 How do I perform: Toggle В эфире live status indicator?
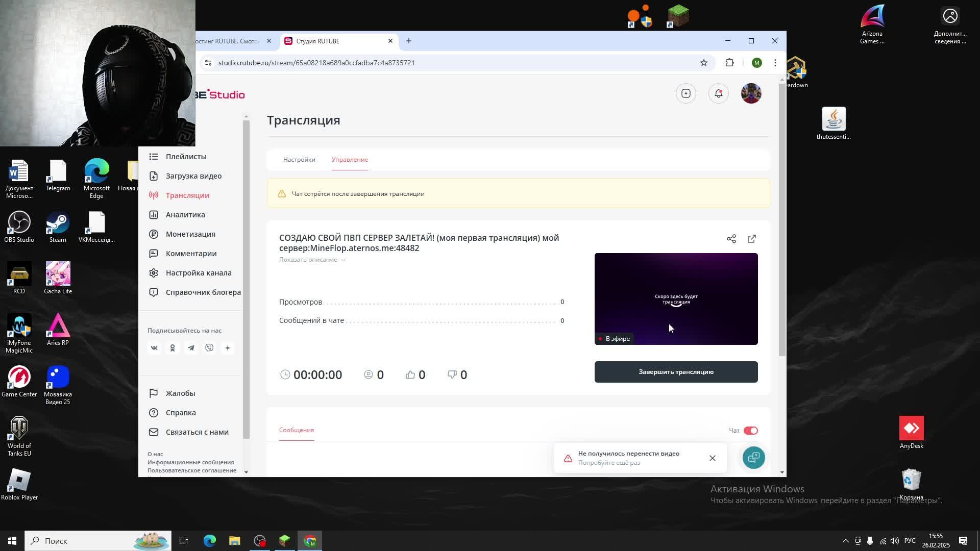(614, 338)
